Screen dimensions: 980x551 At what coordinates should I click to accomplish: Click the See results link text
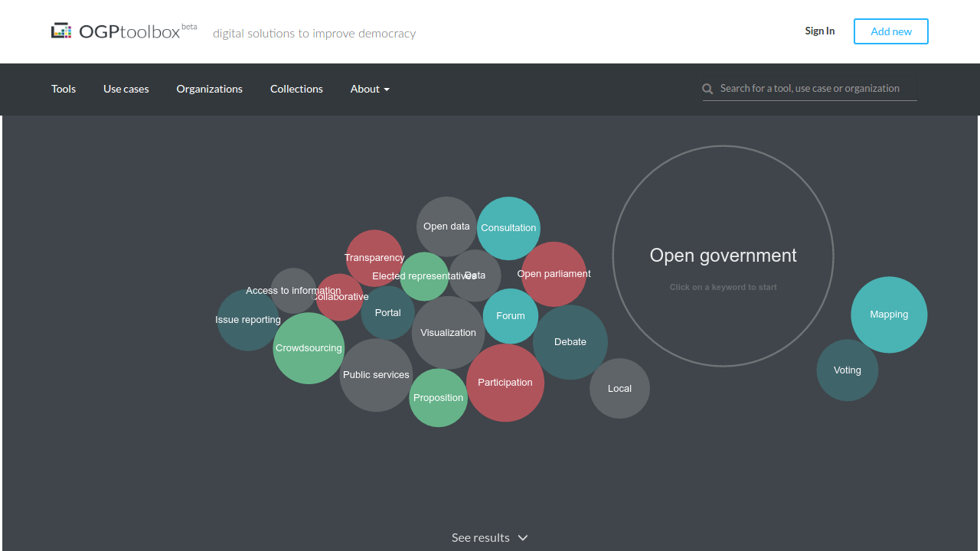(481, 538)
